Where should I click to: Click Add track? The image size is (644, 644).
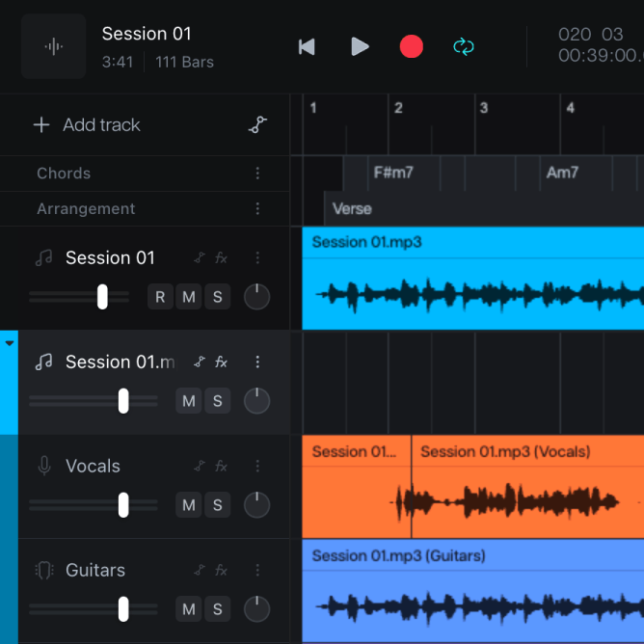[87, 125]
